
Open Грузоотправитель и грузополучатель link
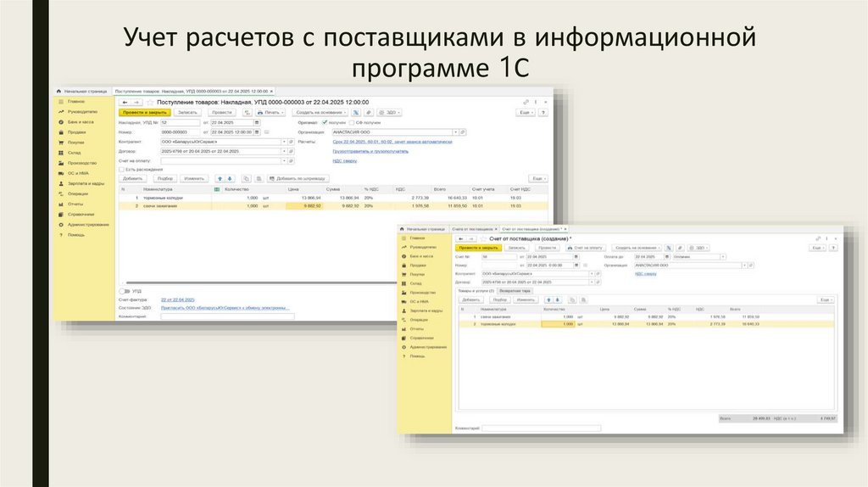[370, 151]
